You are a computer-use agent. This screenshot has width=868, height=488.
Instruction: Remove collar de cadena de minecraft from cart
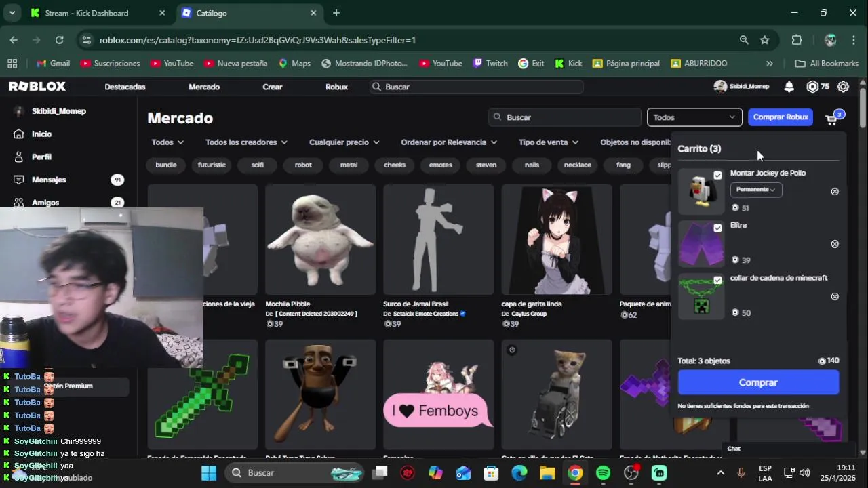pos(835,297)
